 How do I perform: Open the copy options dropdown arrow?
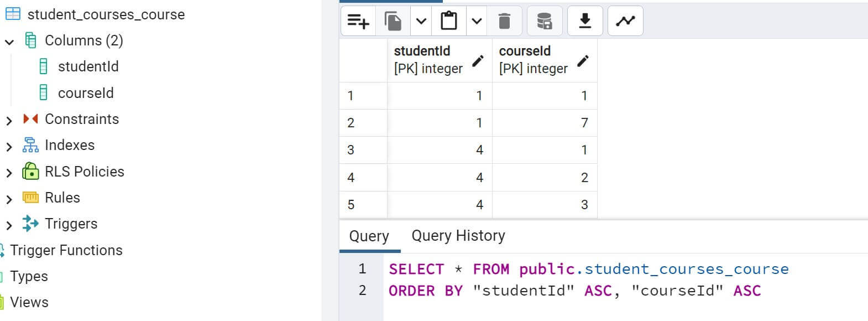click(421, 21)
